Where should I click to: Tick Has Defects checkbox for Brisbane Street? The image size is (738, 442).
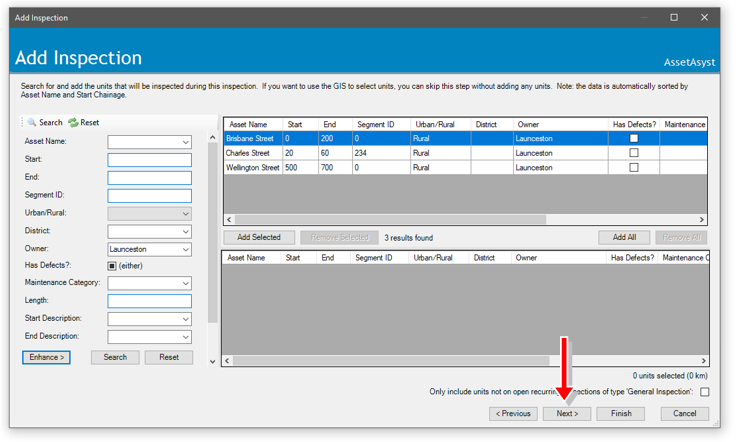point(633,139)
